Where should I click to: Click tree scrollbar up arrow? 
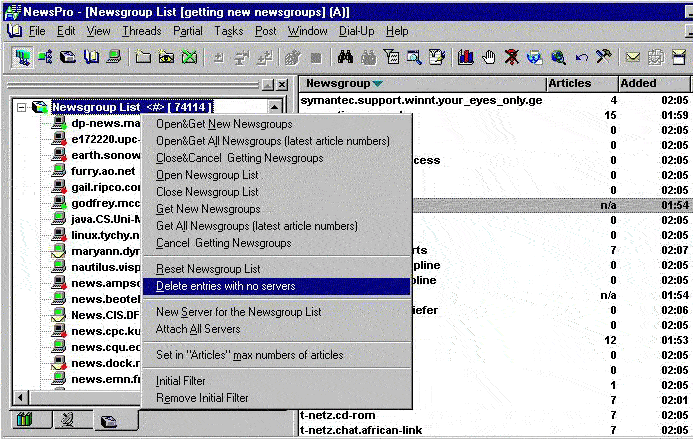tap(274, 107)
